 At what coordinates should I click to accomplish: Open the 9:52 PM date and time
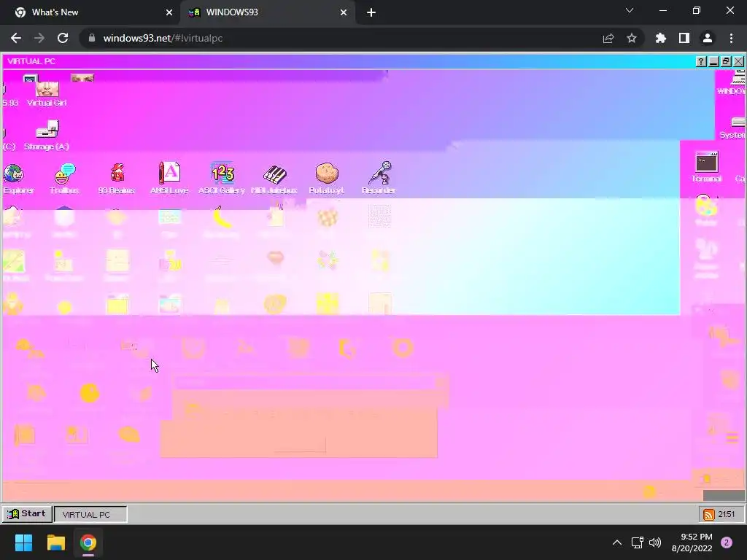point(692,542)
